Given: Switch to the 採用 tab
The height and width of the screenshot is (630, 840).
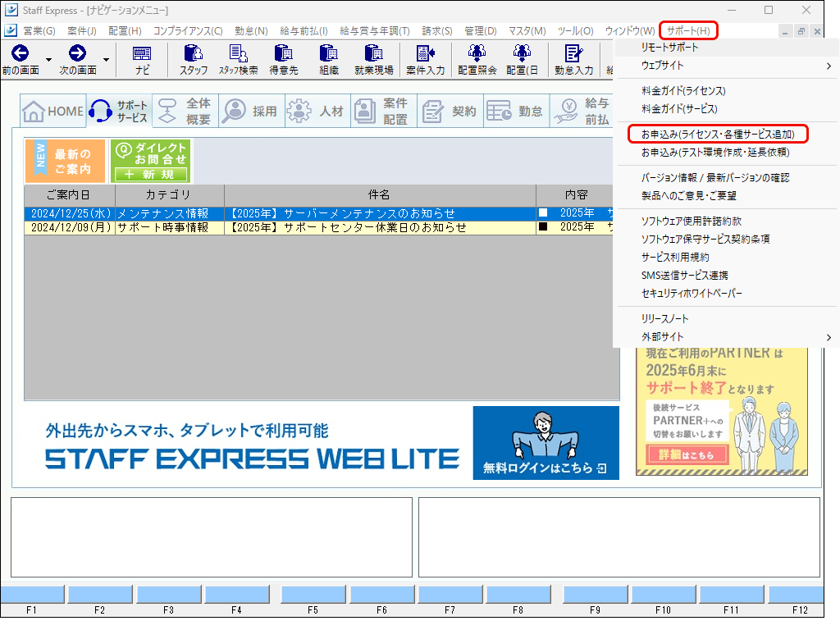Looking at the screenshot, I should [x=251, y=111].
